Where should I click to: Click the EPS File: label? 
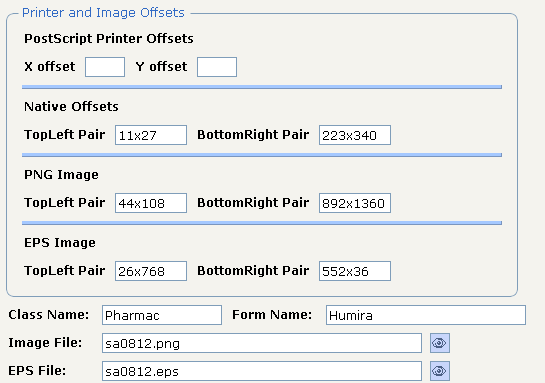pos(37,370)
